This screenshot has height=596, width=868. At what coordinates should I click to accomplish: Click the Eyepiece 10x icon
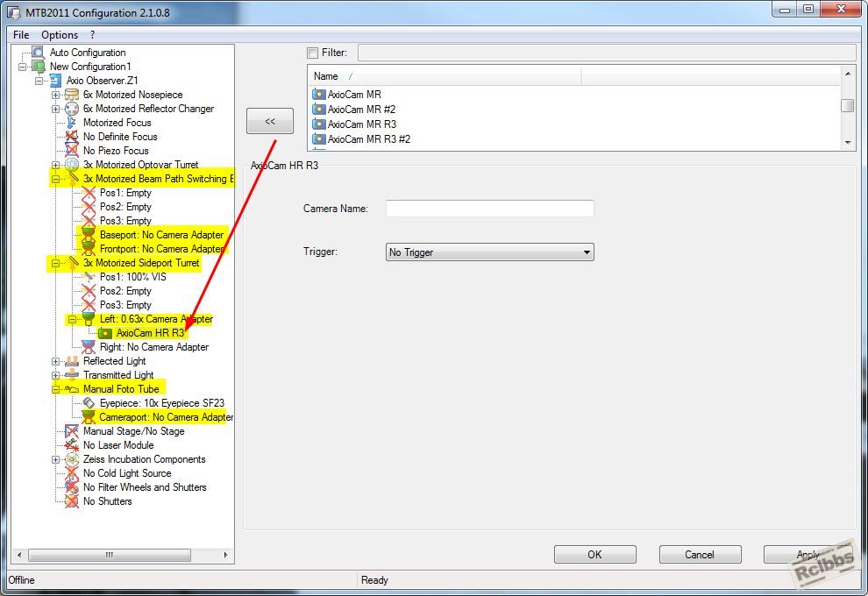click(88, 403)
